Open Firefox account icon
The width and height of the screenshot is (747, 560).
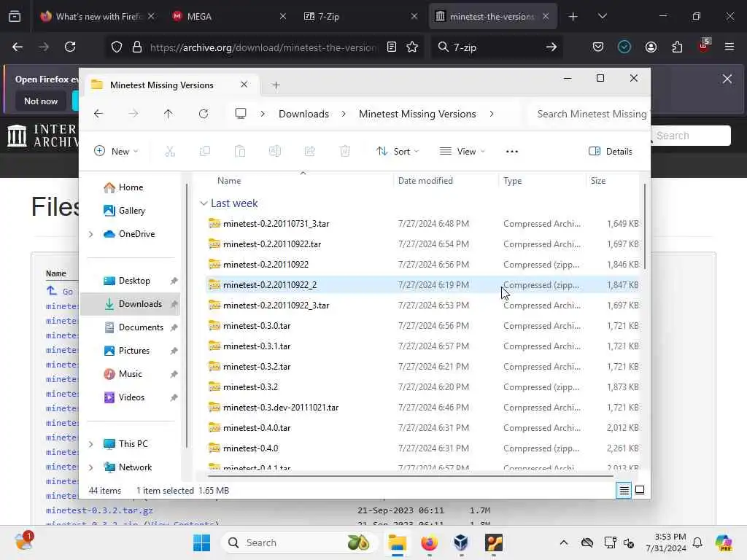click(651, 47)
